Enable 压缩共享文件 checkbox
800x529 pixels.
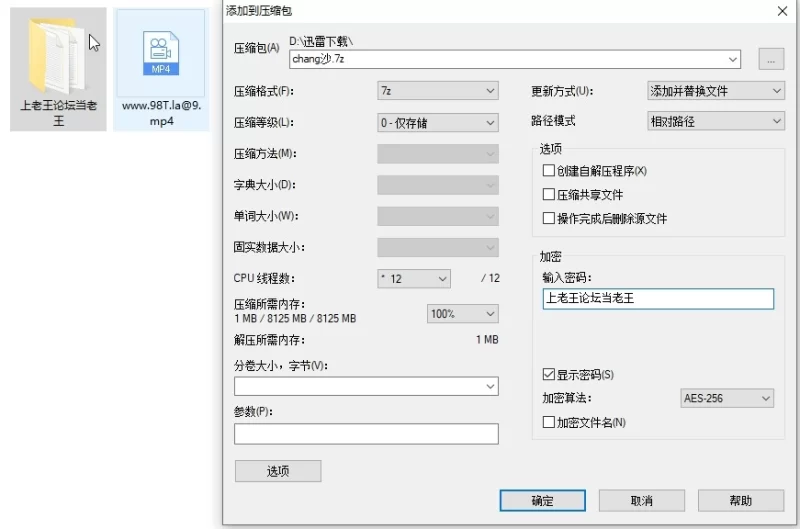coord(548,194)
